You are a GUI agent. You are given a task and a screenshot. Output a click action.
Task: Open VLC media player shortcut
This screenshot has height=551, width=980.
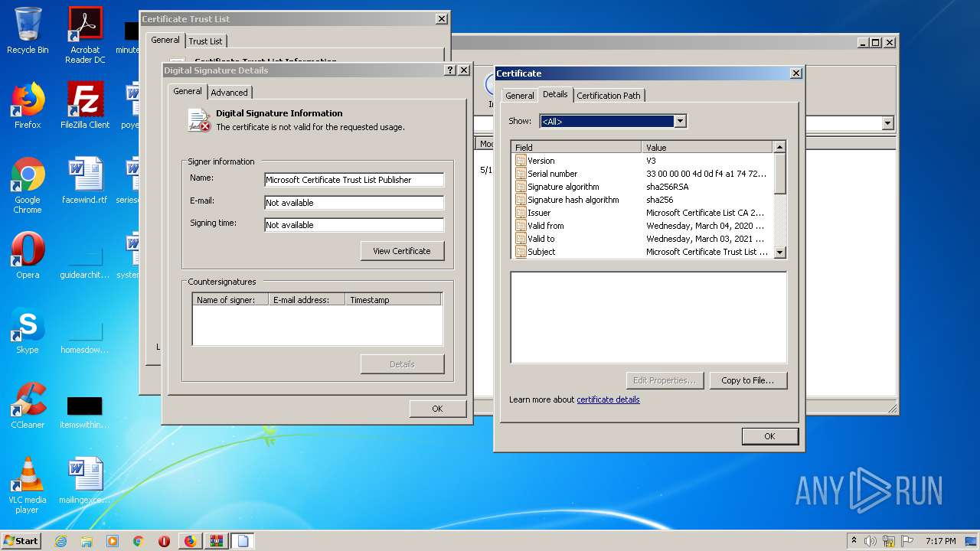[28, 485]
